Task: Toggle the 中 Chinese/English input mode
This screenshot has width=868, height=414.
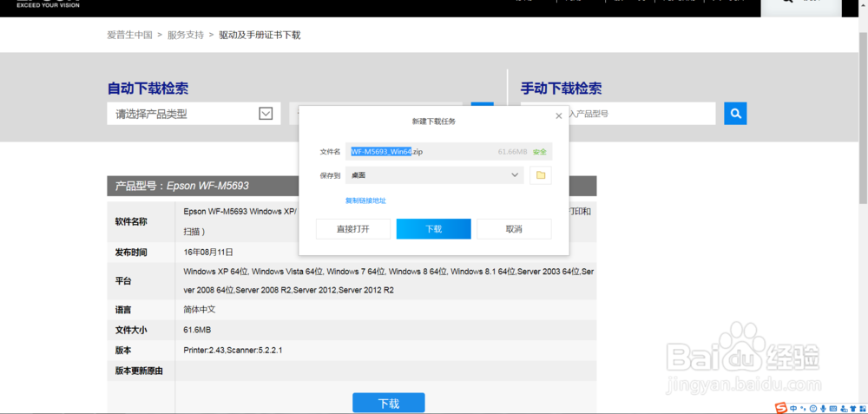Action: (x=793, y=409)
